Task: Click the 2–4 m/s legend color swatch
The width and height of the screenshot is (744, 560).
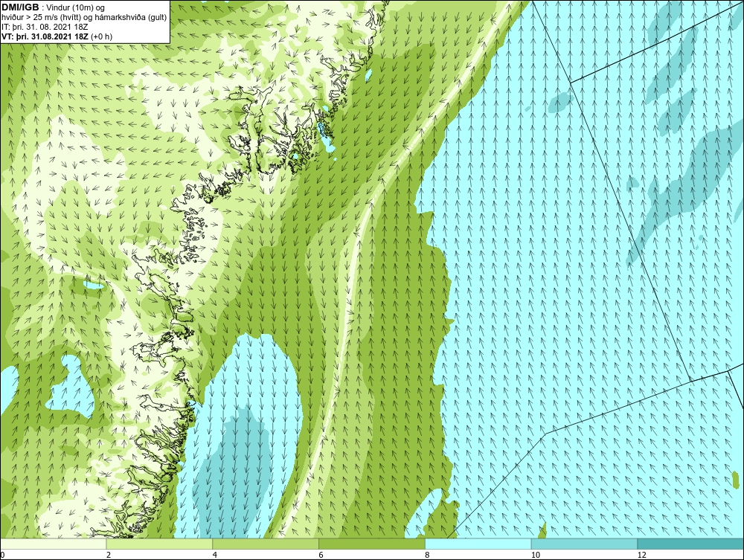Action: [x=159, y=544]
